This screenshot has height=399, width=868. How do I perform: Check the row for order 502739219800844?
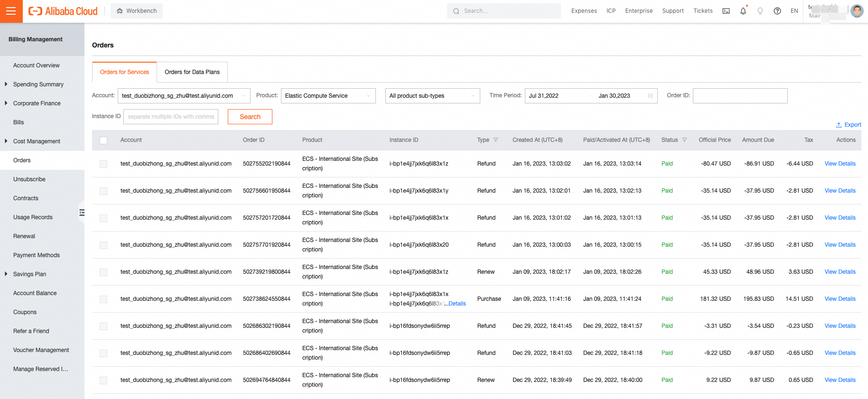click(x=103, y=272)
